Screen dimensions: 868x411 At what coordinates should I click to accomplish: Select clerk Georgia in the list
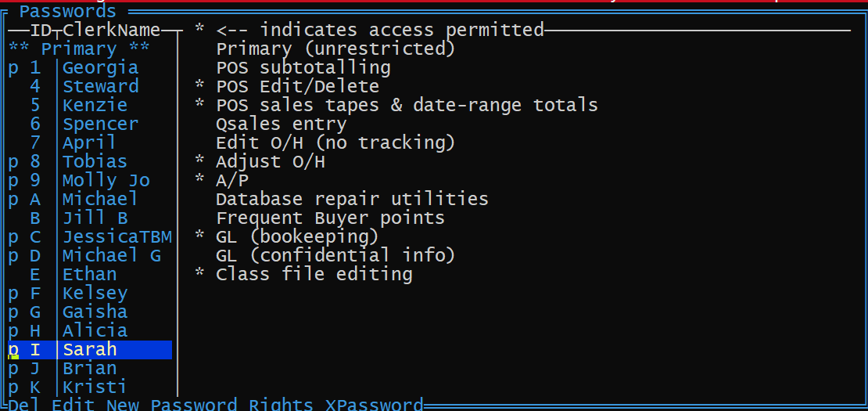pyautogui.click(x=100, y=68)
